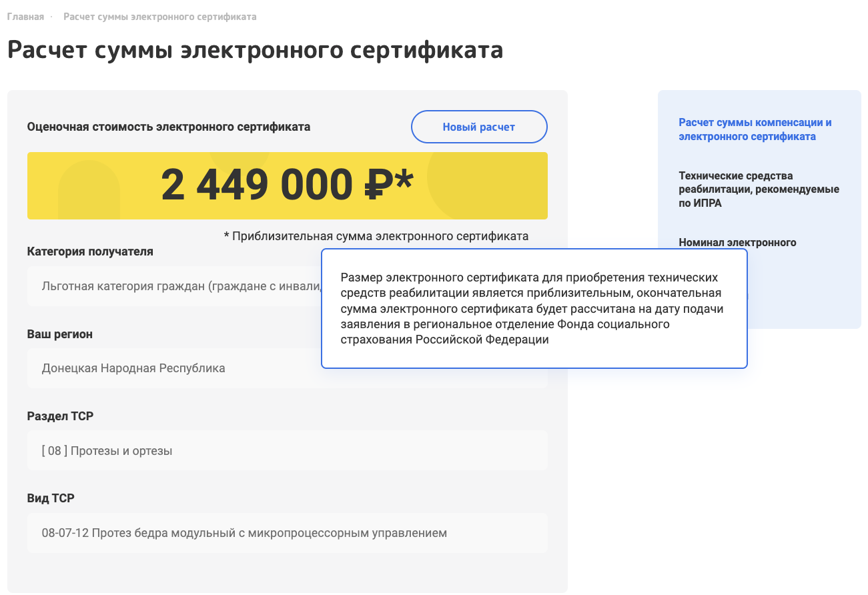Expand the "Раздел ТСР" field with Протезы и ортезы
The width and height of the screenshot is (868, 595).
click(288, 451)
